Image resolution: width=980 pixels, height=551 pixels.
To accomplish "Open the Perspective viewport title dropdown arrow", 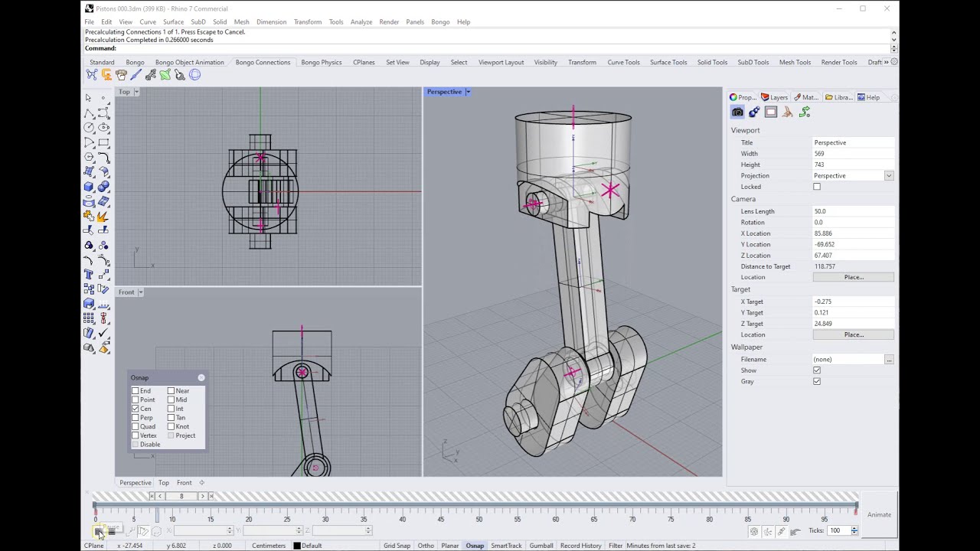I will 468,92.
